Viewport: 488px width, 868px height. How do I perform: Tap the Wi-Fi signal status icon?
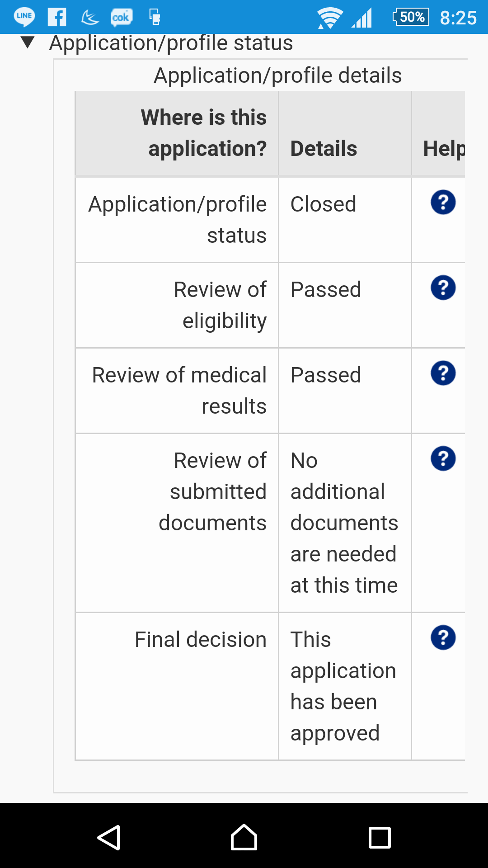pyautogui.click(x=330, y=18)
